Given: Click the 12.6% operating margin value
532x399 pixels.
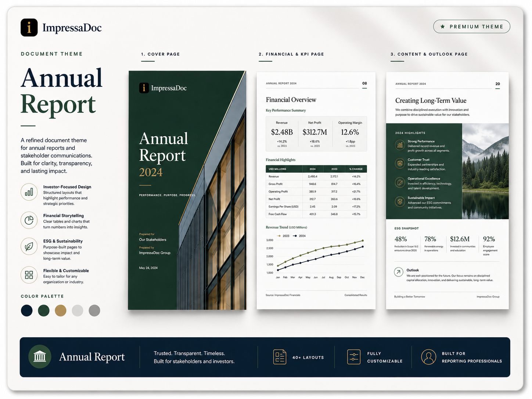Looking at the screenshot, I should pos(350,132).
